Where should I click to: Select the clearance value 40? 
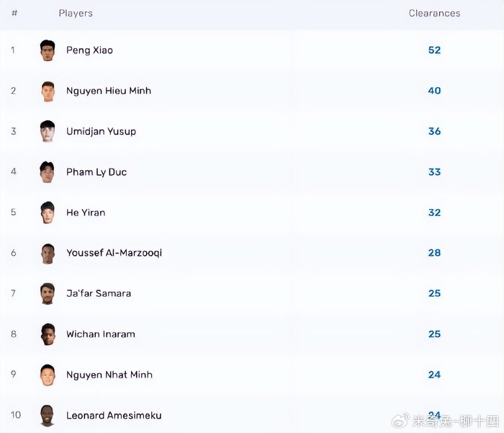point(434,91)
